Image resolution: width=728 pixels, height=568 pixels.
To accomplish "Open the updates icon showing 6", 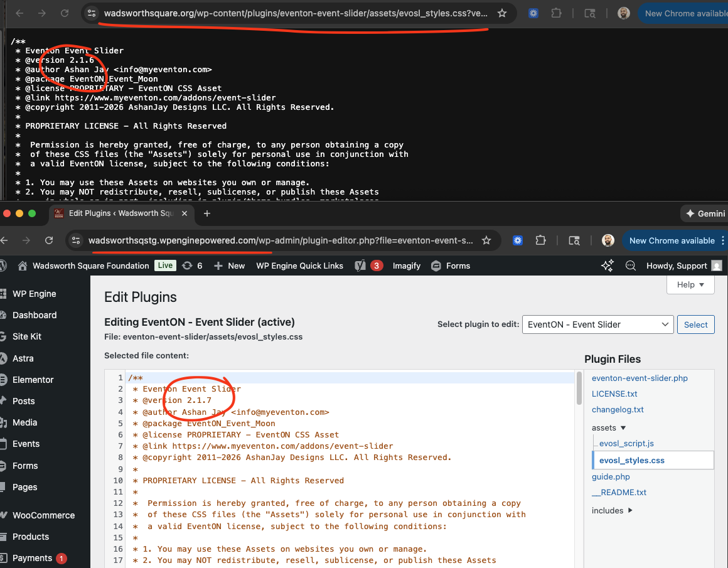I will click(192, 265).
